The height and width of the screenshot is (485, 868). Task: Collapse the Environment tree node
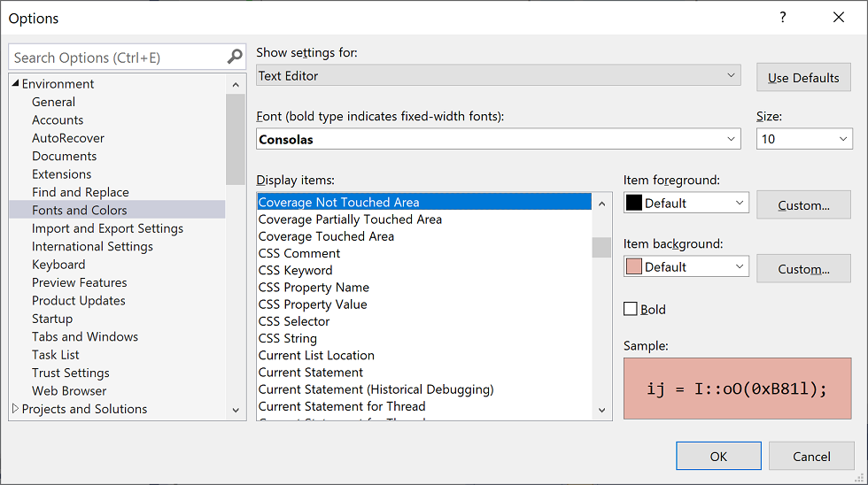click(x=16, y=83)
